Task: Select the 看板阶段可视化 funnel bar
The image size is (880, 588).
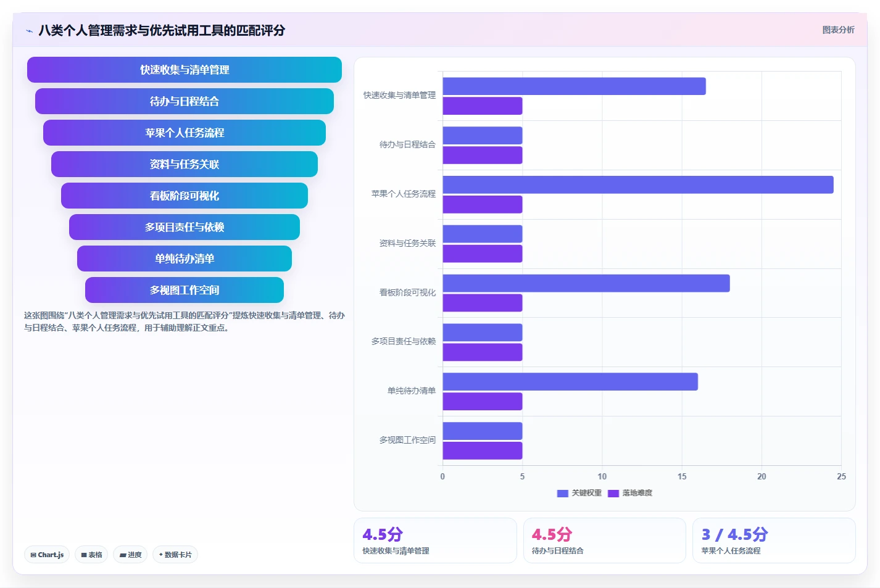Action: click(x=185, y=196)
